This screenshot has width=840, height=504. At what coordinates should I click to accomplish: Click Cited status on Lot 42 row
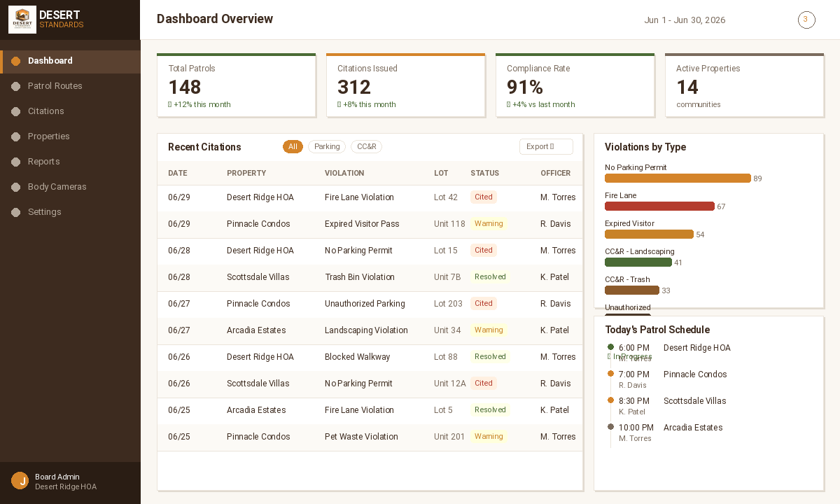point(484,197)
